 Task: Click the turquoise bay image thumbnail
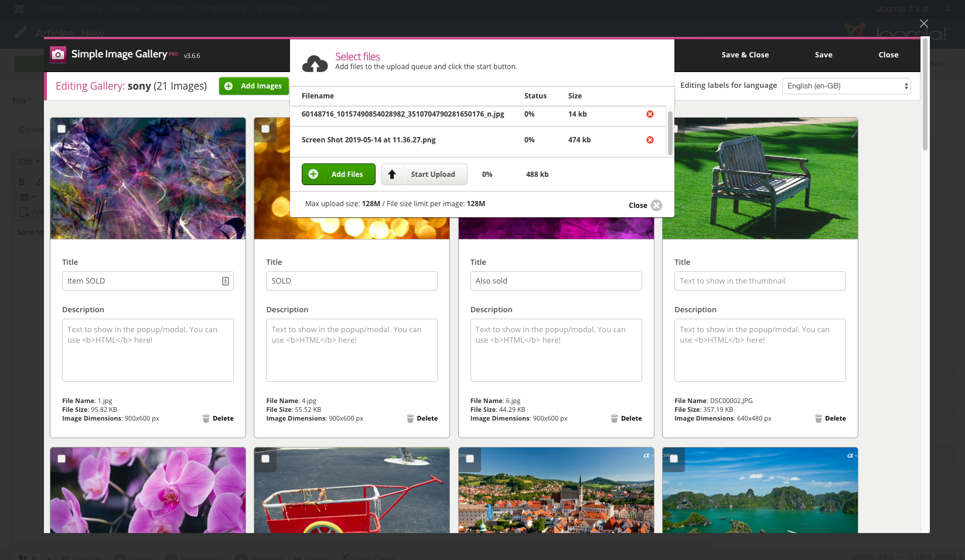760,490
